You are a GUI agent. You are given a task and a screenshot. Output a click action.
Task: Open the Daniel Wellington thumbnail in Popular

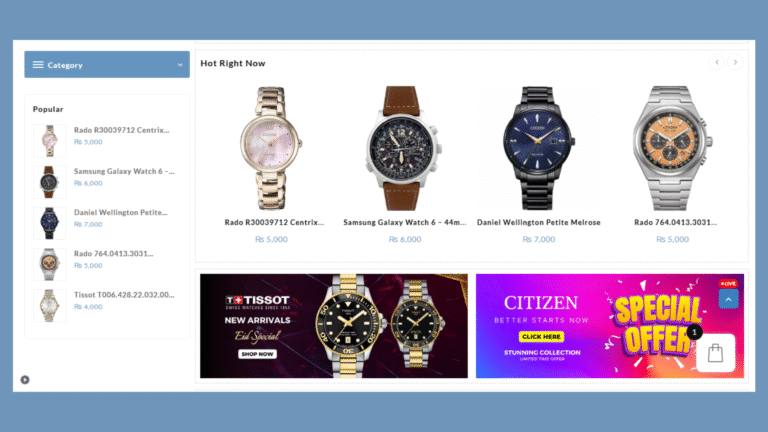pyautogui.click(x=49, y=223)
